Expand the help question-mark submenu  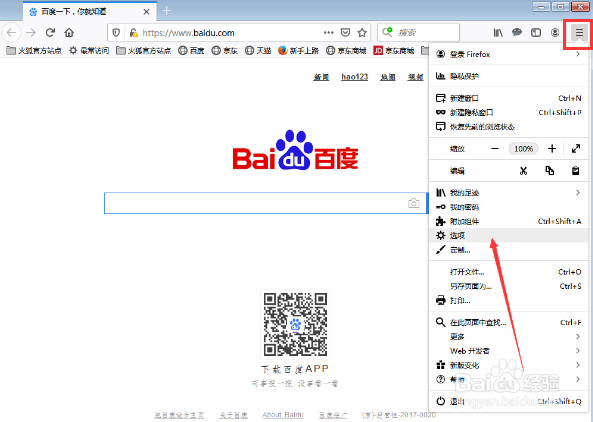click(508, 379)
